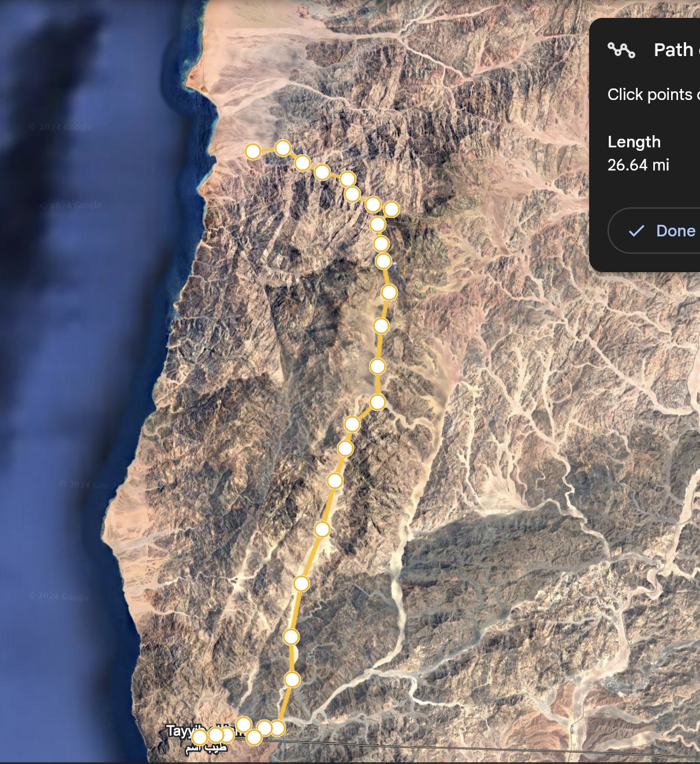Click the 'Click points' instruction text
This screenshot has height=764, width=700.
650,95
